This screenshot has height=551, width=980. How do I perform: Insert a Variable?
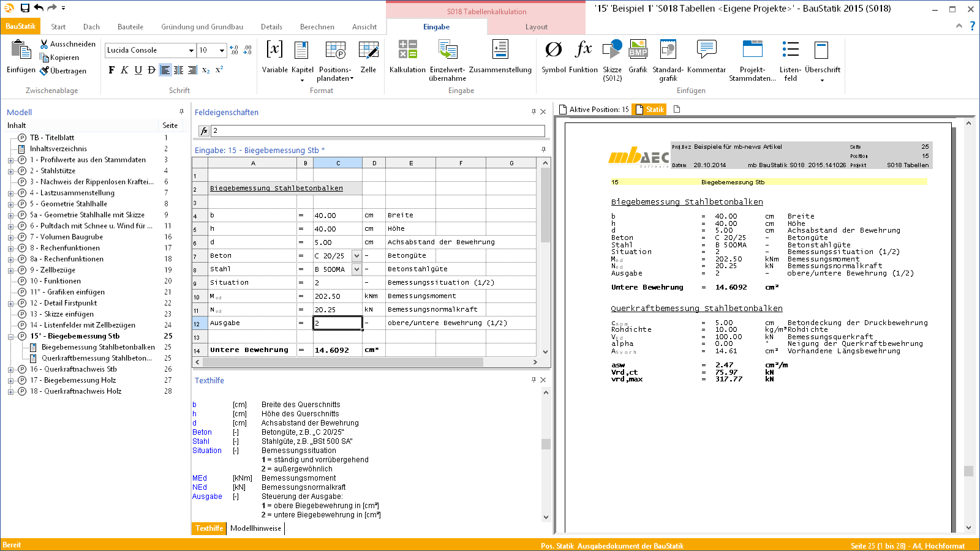tap(274, 58)
